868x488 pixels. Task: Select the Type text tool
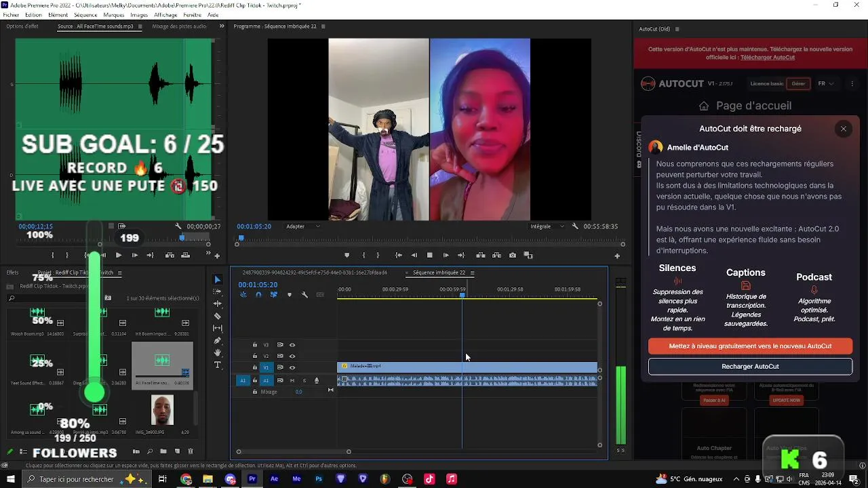coord(217,365)
